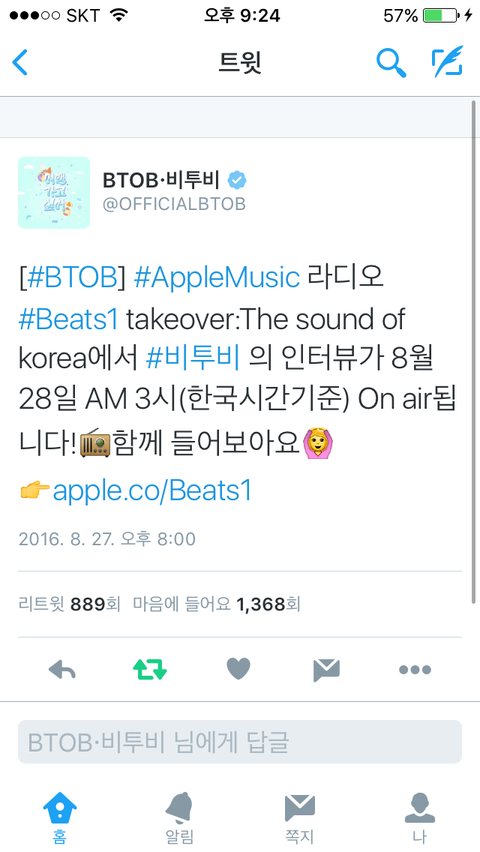This screenshot has width=480, height=852.
Task: Tap the #Beats1 hashtag
Action: (x=68, y=319)
